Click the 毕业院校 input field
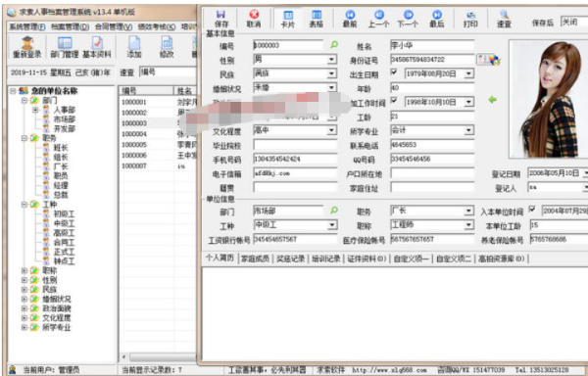588x376 pixels. point(295,145)
